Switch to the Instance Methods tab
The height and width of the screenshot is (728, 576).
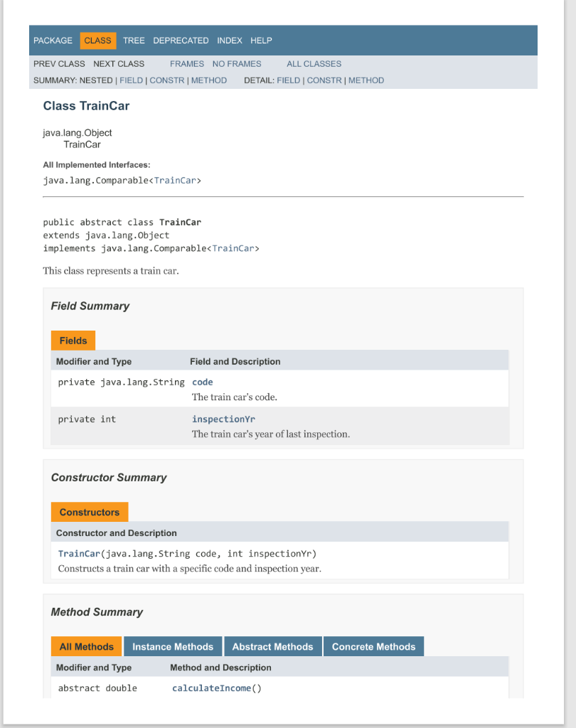point(173,646)
